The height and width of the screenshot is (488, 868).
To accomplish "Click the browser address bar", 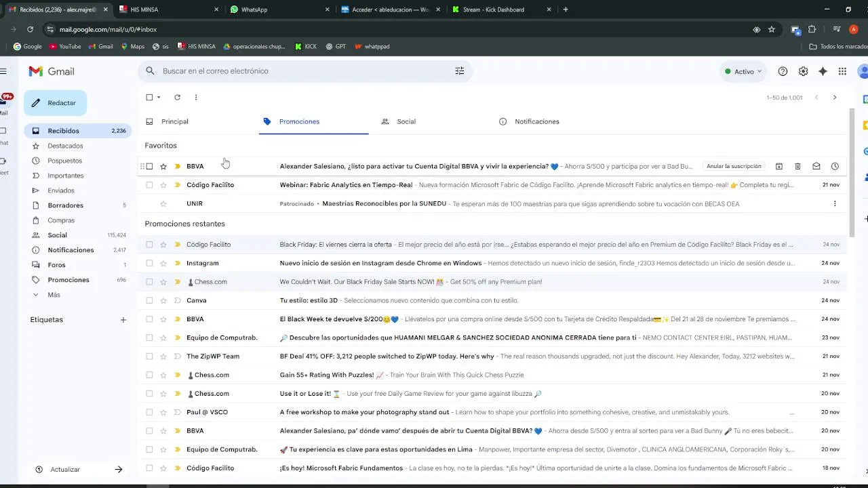I will (400, 29).
